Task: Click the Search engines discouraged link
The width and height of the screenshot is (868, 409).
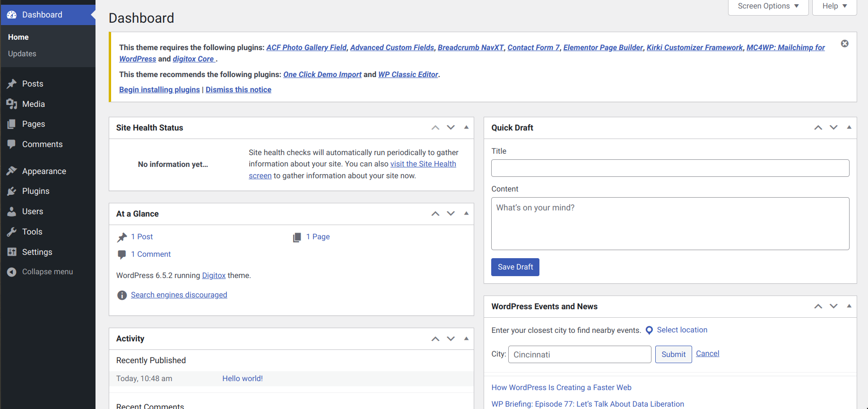Action: click(179, 295)
